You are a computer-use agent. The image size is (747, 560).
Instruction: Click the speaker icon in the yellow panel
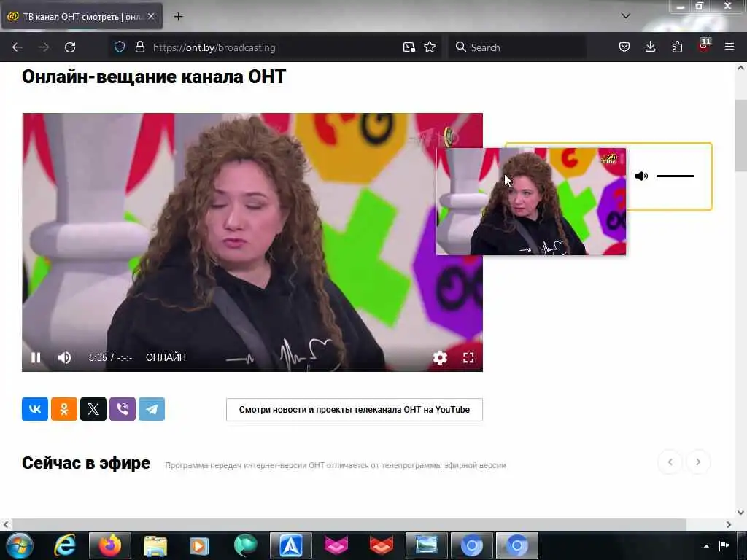click(641, 176)
